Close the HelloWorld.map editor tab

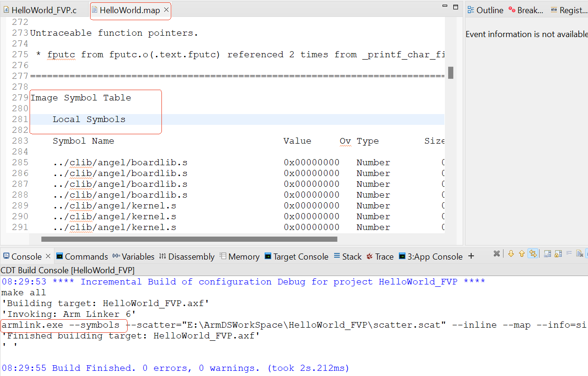click(166, 10)
